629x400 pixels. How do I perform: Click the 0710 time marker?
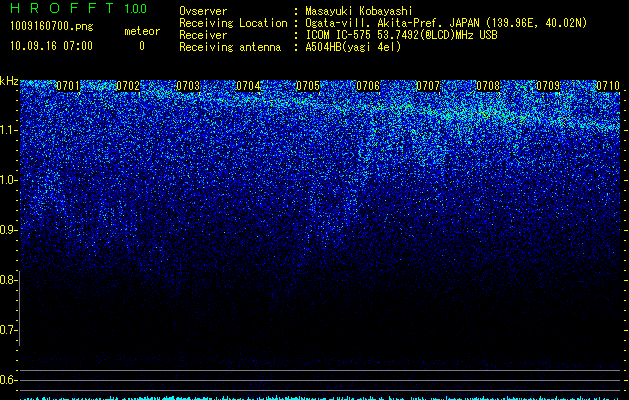(608, 86)
